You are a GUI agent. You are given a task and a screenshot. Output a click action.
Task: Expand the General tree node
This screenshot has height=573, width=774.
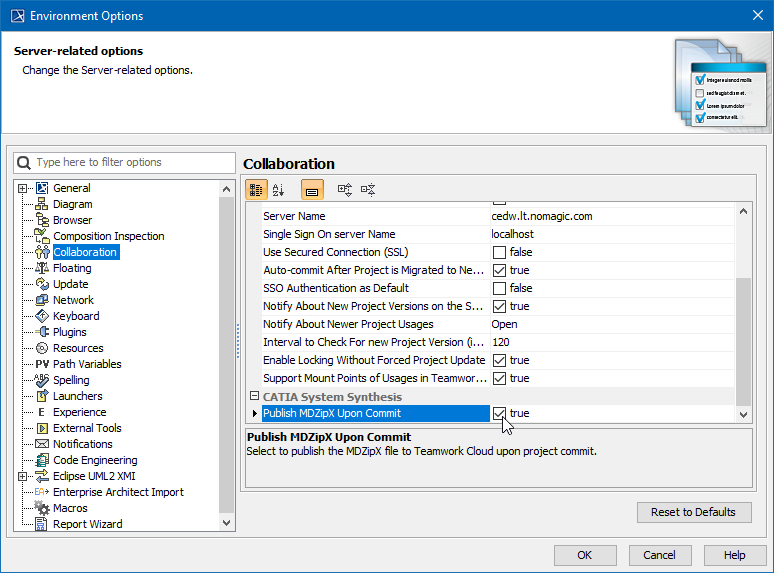click(22, 188)
